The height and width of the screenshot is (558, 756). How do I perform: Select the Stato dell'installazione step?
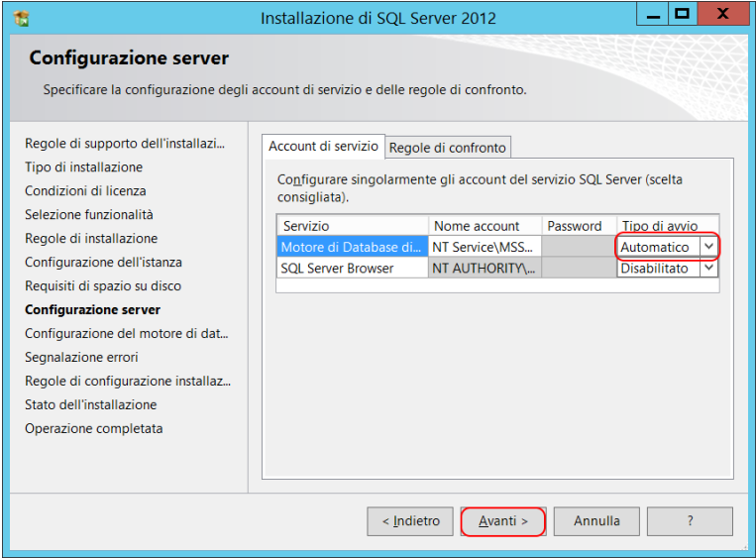91,404
